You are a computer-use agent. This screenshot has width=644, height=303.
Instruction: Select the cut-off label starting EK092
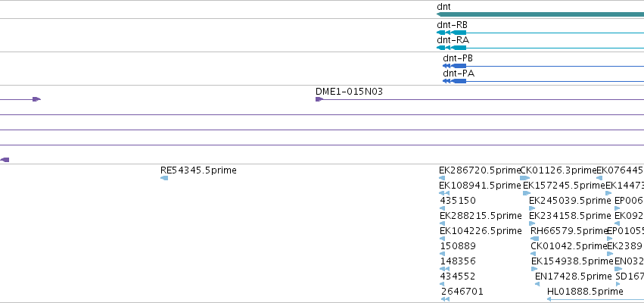coord(629,216)
